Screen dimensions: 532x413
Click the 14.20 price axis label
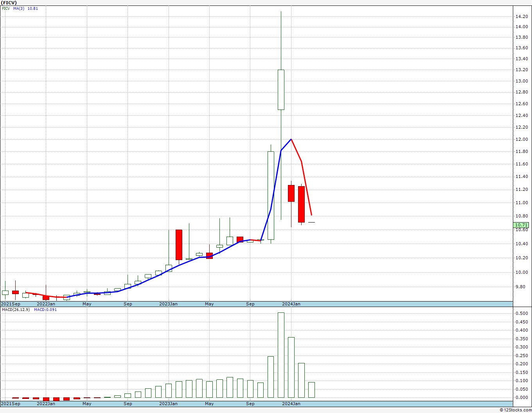pos(521,16)
